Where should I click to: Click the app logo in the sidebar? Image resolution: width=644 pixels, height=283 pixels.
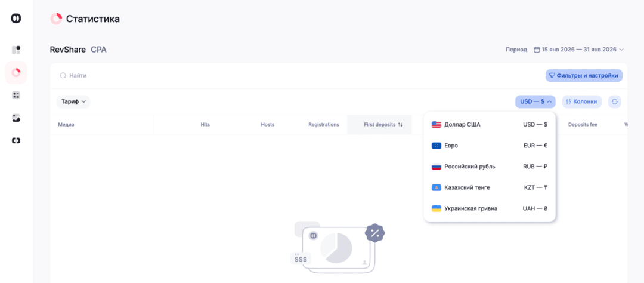coord(16,19)
